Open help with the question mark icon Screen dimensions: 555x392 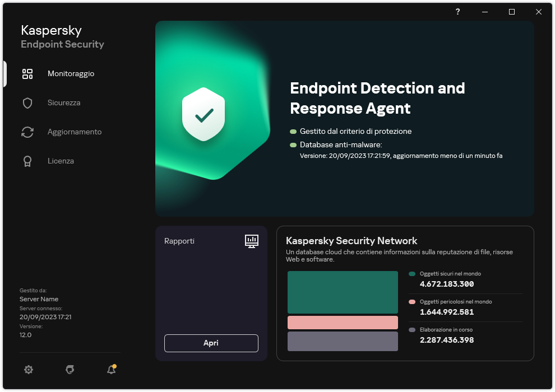[457, 12]
